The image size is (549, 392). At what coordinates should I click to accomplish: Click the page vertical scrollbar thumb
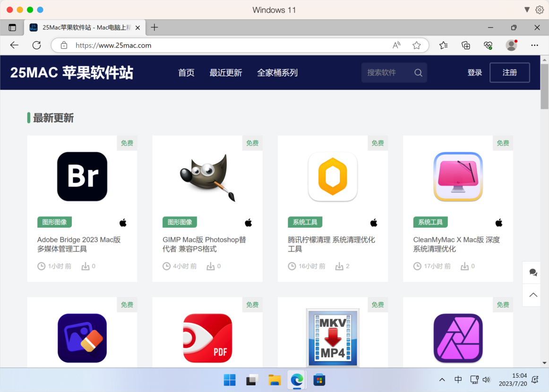[544, 86]
